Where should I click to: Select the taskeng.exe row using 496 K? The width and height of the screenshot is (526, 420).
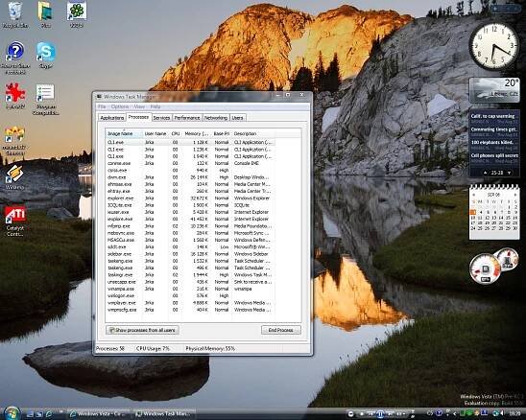[x=191, y=268]
